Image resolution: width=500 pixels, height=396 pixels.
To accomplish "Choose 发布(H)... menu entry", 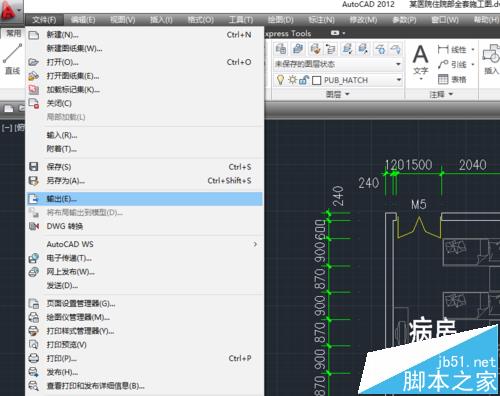I will coord(144,372).
